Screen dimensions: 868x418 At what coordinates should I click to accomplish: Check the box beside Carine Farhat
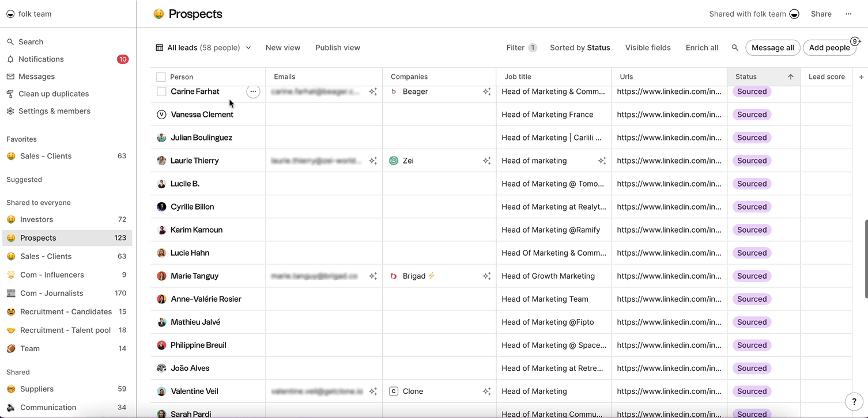pos(161,92)
